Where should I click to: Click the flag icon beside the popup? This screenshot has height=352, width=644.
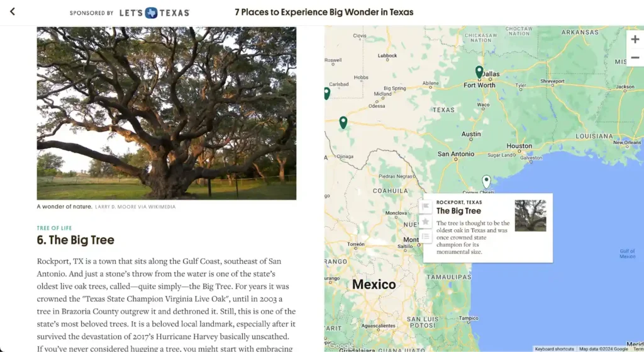point(426,206)
